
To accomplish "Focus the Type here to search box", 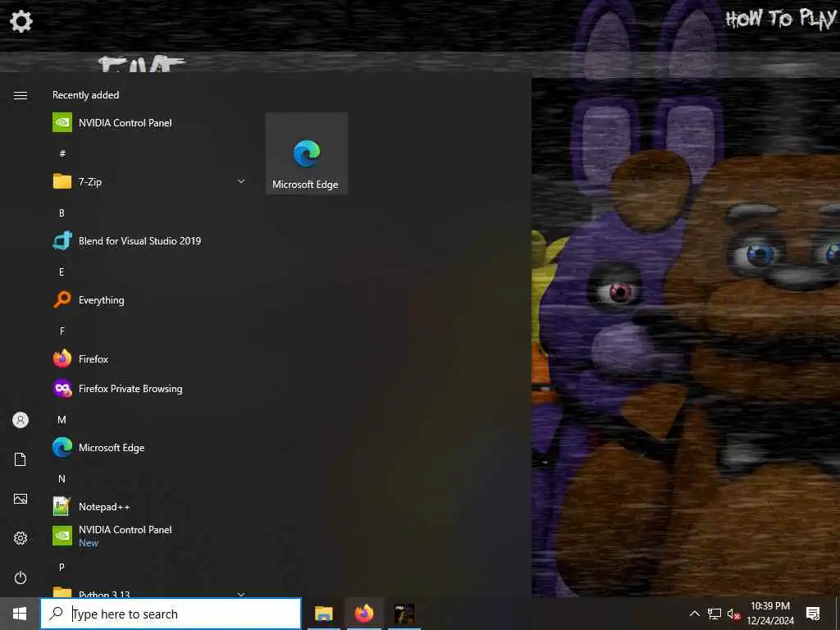I will 171,614.
